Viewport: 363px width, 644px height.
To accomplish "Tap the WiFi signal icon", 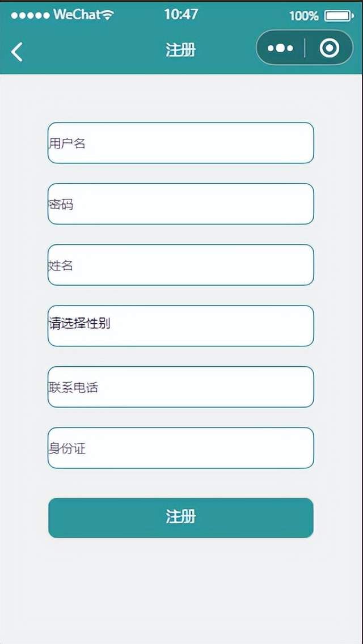I will 107,16.
